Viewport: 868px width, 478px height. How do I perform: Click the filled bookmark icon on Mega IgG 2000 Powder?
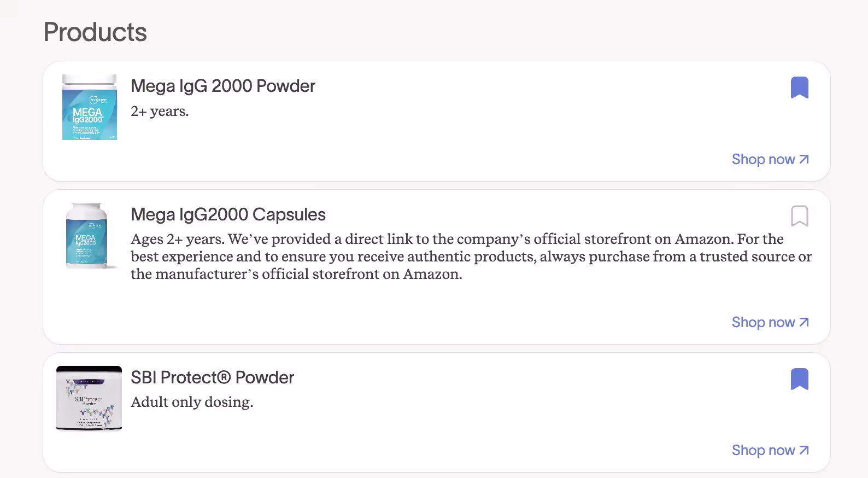tap(800, 88)
